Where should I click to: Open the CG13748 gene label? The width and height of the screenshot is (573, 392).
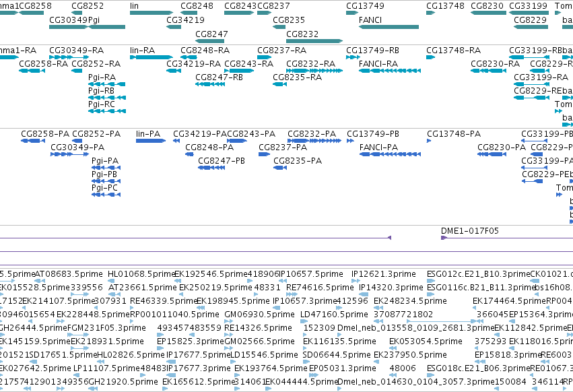click(446, 6)
